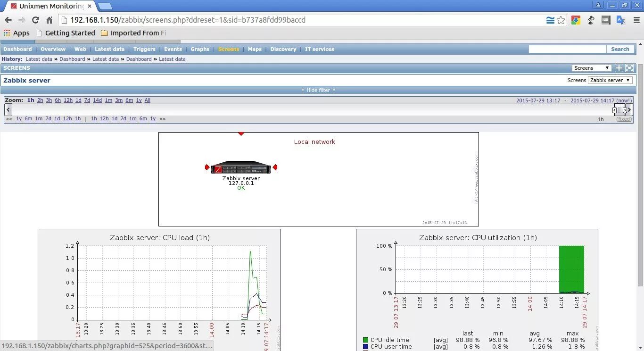Toggle the time period to (fixed)
The height and width of the screenshot is (351, 644).
tap(624, 119)
